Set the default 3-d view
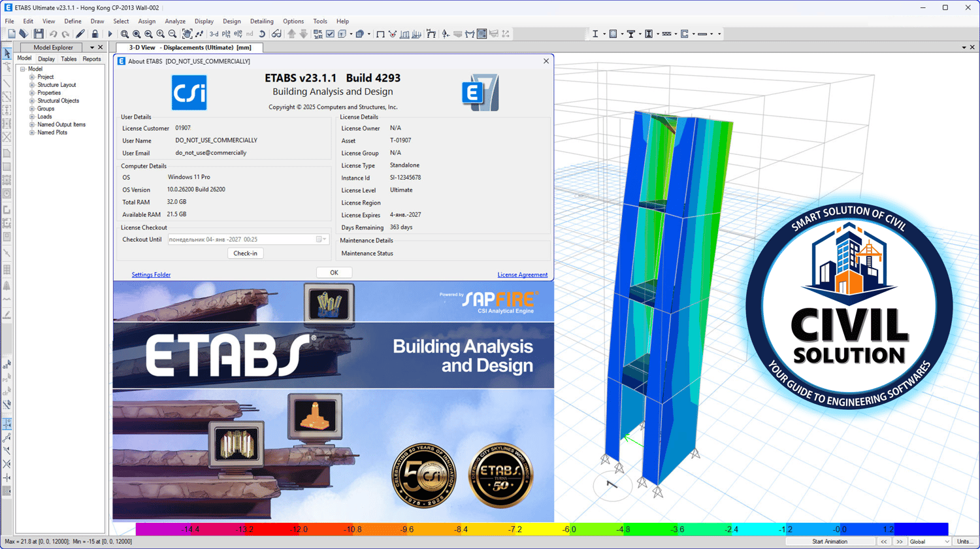 [214, 34]
